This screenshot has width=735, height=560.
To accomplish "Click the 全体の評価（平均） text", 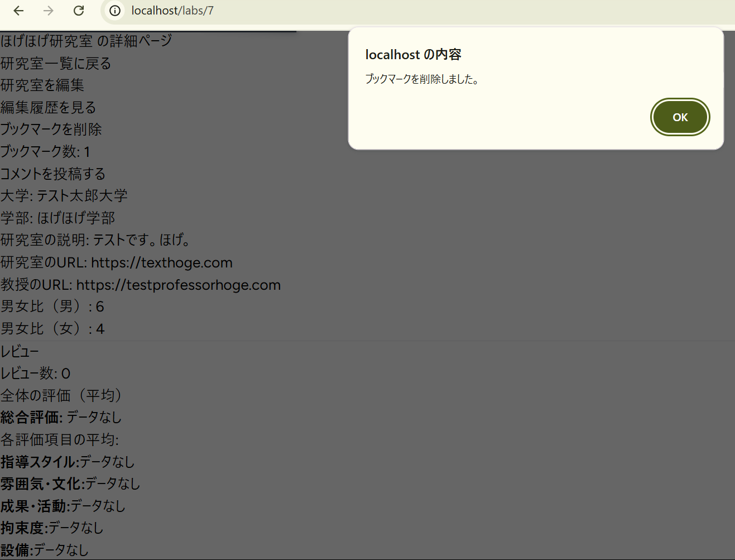I will pos(61,396).
